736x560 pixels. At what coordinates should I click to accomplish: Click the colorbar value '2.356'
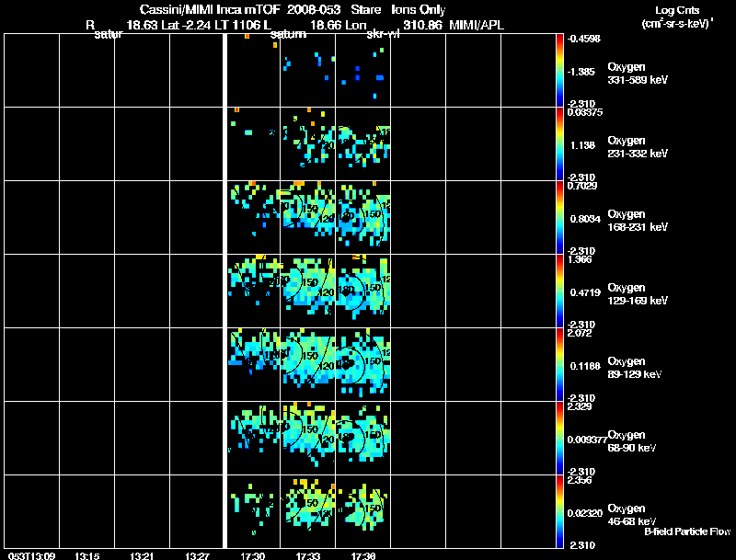pos(580,480)
